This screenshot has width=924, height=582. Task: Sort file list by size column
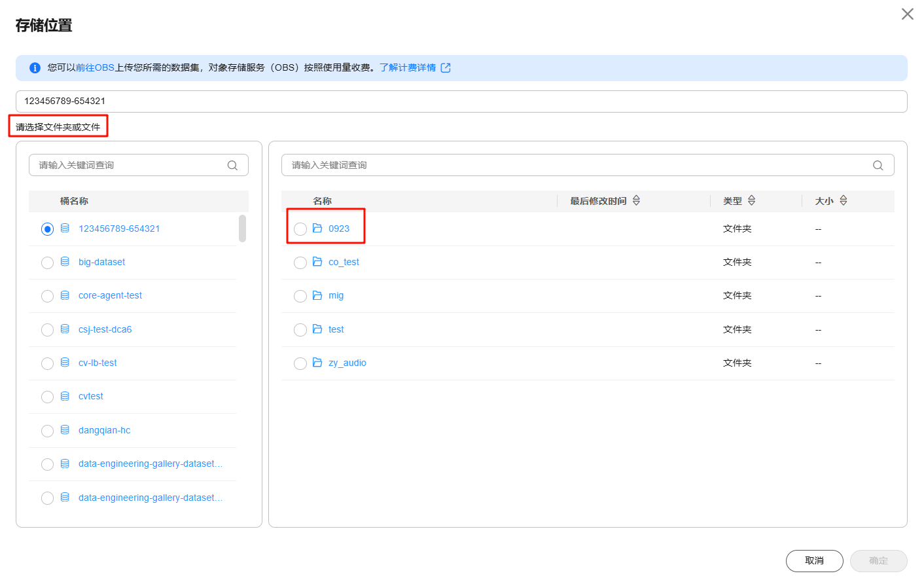843,201
